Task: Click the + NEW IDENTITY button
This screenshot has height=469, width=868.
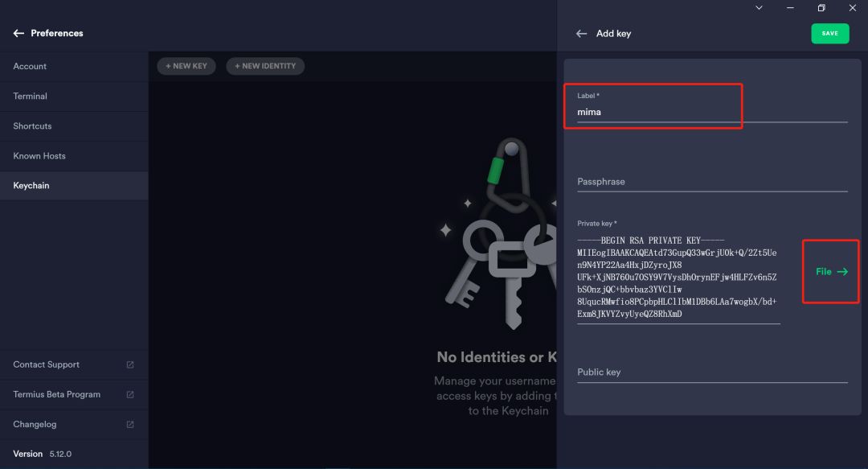Action: (265, 66)
